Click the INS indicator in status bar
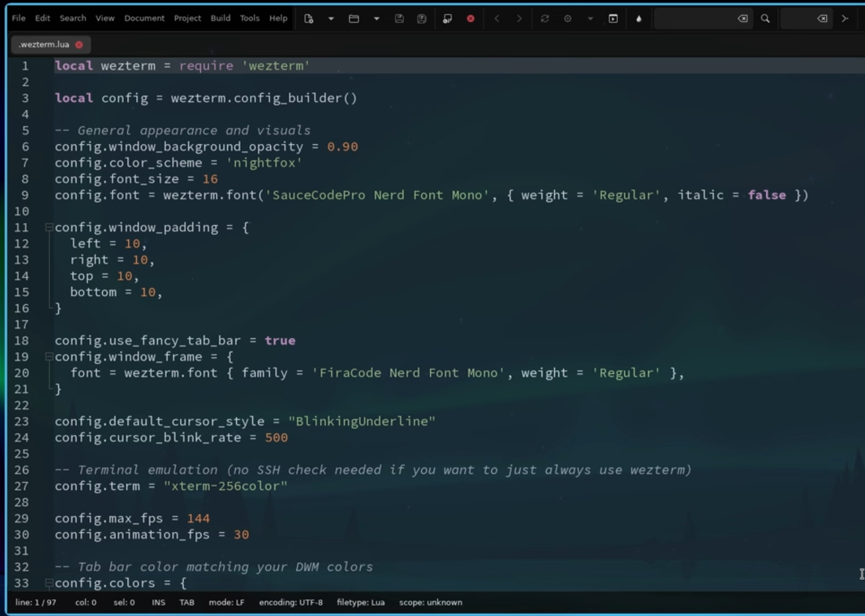 pos(158,602)
